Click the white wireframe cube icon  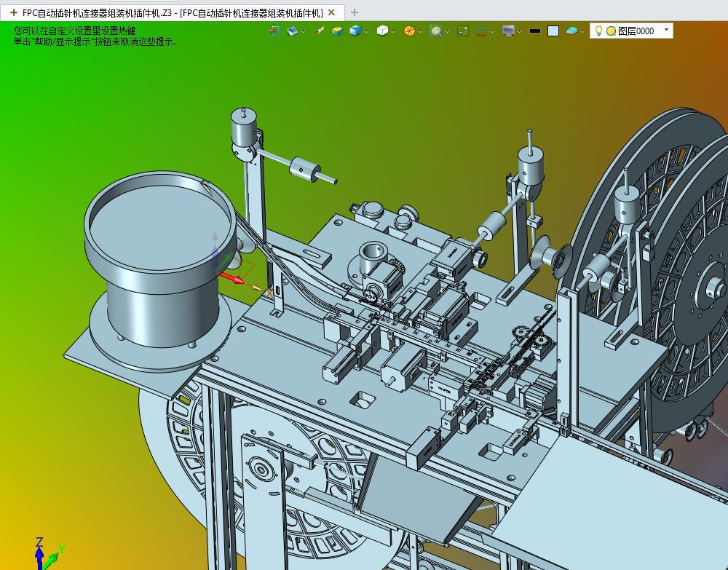click(382, 31)
